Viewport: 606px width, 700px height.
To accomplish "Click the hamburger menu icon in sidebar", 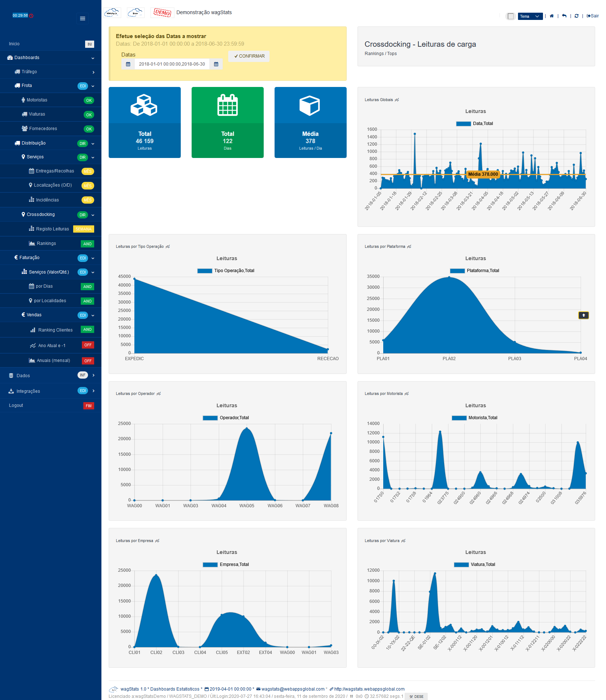I will pos(83,18).
